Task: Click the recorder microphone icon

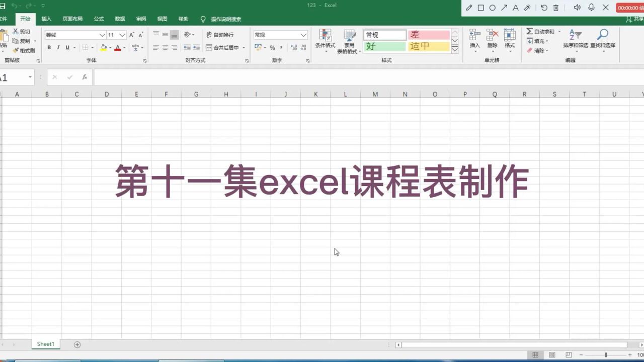Action: 591,8
